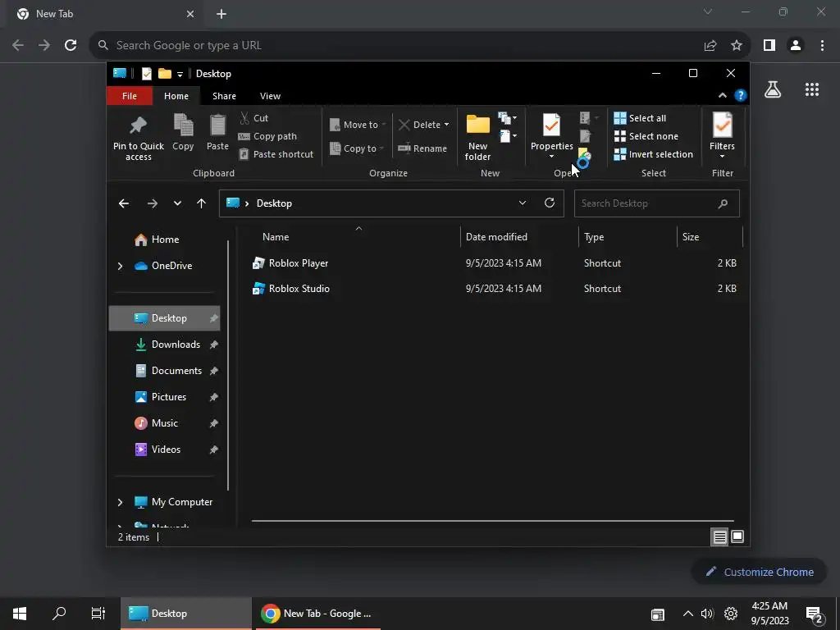
Task: Open the Windows Start menu
Action: (20, 614)
